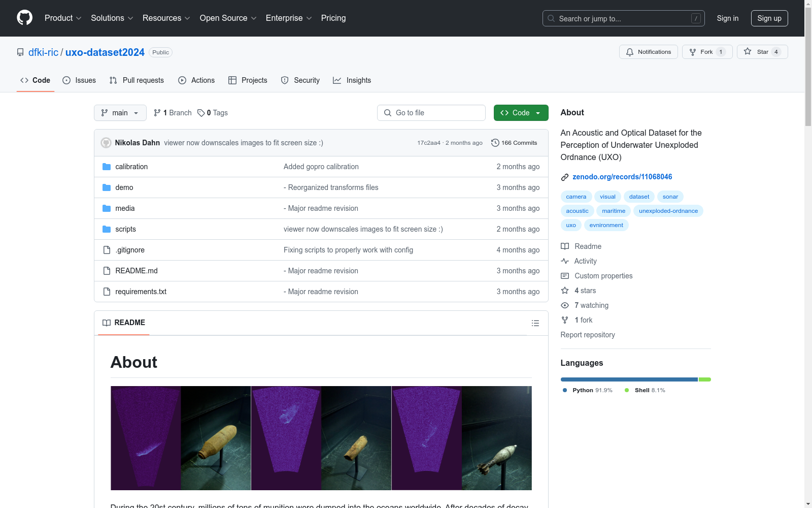Open the .gitignore file
Screen dimensions: 812x508
[x=130, y=250]
